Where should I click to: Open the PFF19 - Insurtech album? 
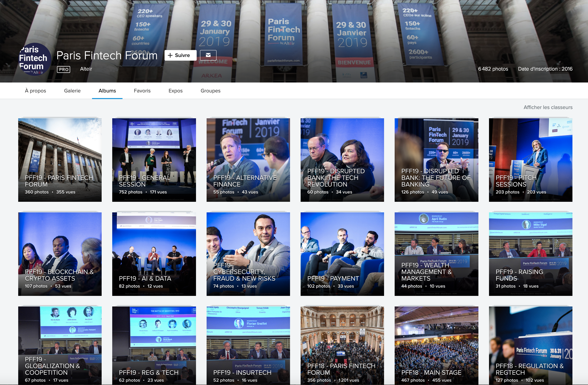coord(248,345)
